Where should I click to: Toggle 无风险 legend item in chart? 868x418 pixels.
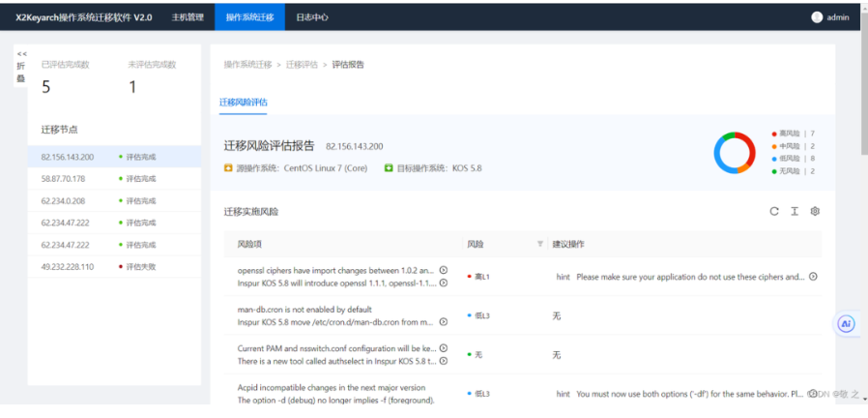[793, 171]
